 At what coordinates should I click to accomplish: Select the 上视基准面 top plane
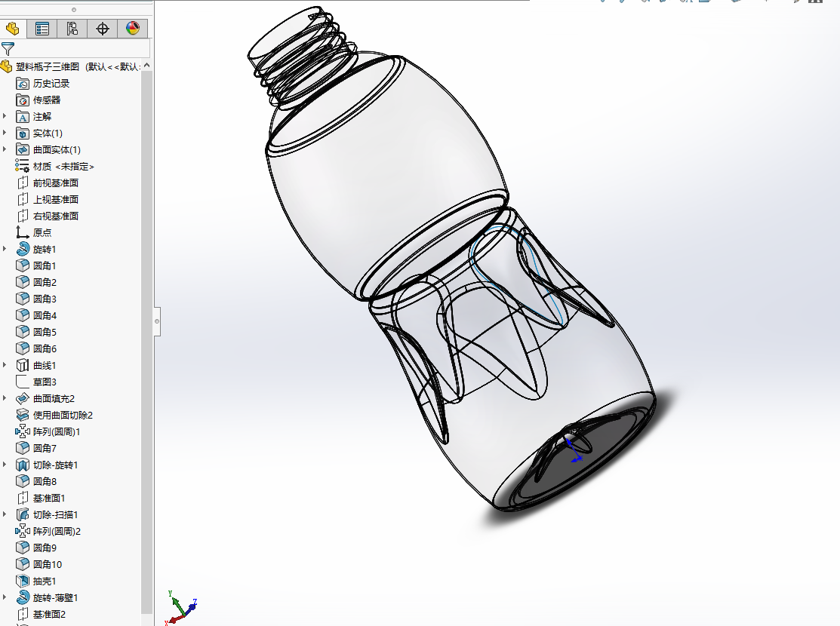coord(56,200)
